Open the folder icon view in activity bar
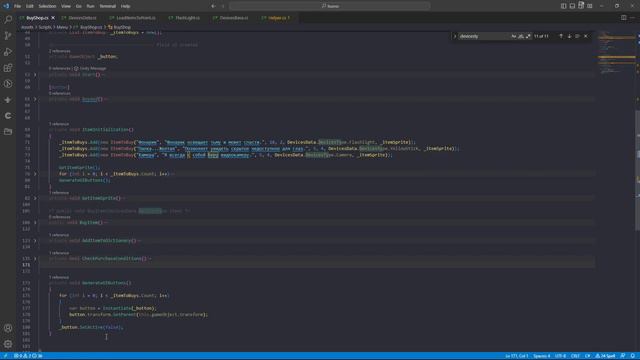Viewport: 640px width, 360px height. tap(8, 131)
